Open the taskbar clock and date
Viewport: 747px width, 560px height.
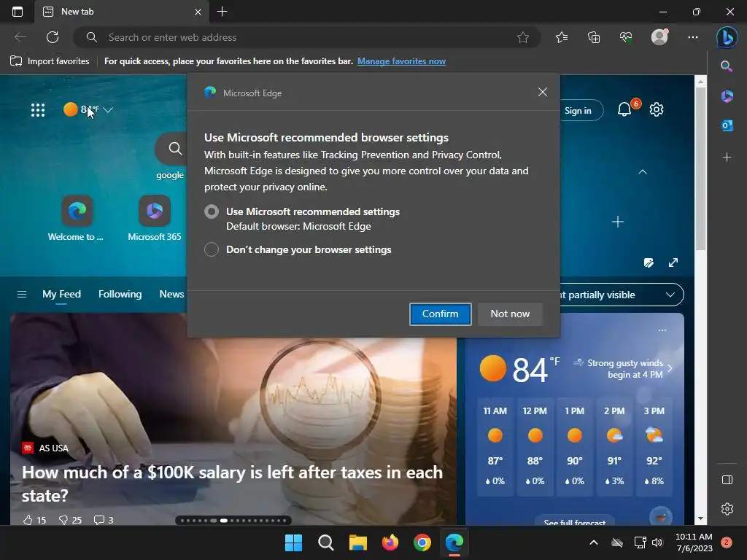pyautogui.click(x=694, y=542)
